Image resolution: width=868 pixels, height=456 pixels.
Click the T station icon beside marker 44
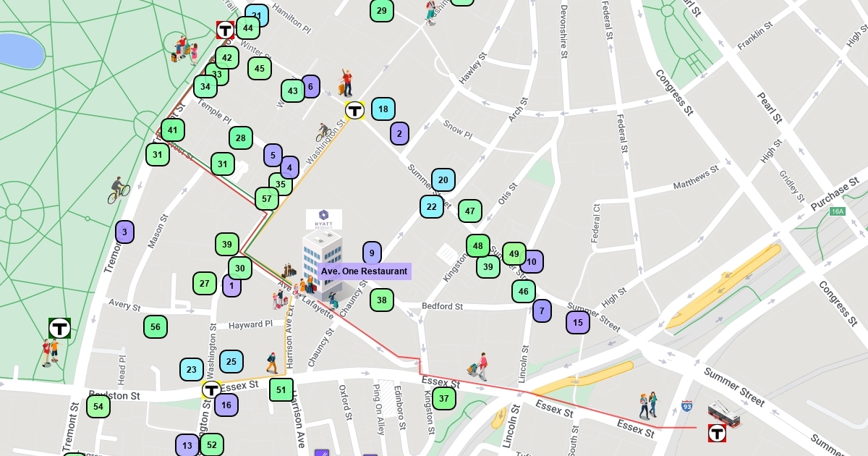[x=225, y=30]
